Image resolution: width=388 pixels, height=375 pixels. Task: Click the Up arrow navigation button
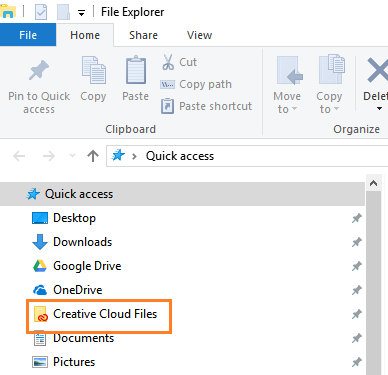93,156
